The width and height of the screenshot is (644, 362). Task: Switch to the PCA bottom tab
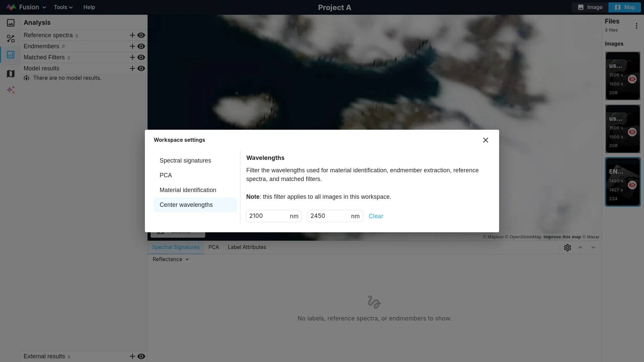point(213,247)
